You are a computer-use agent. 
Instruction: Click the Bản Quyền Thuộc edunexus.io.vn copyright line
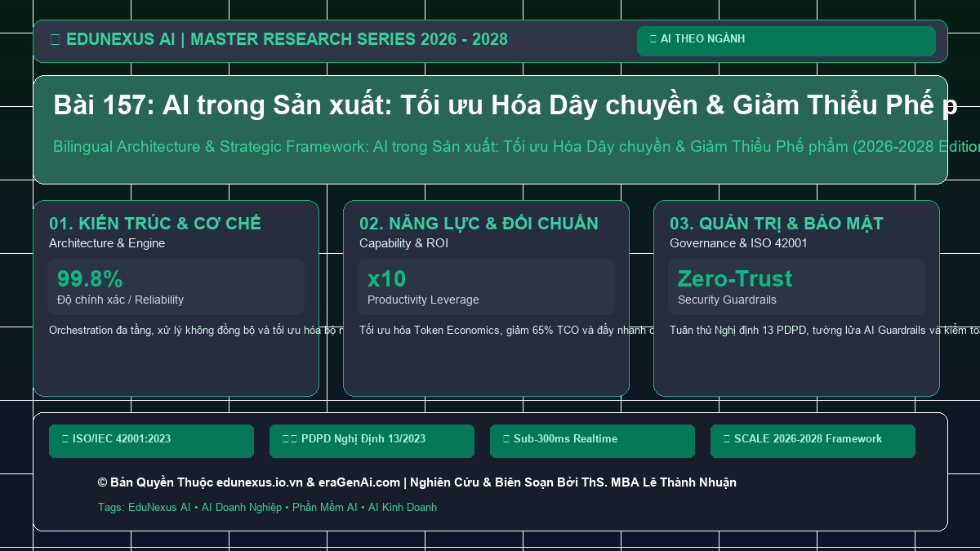[x=416, y=483]
